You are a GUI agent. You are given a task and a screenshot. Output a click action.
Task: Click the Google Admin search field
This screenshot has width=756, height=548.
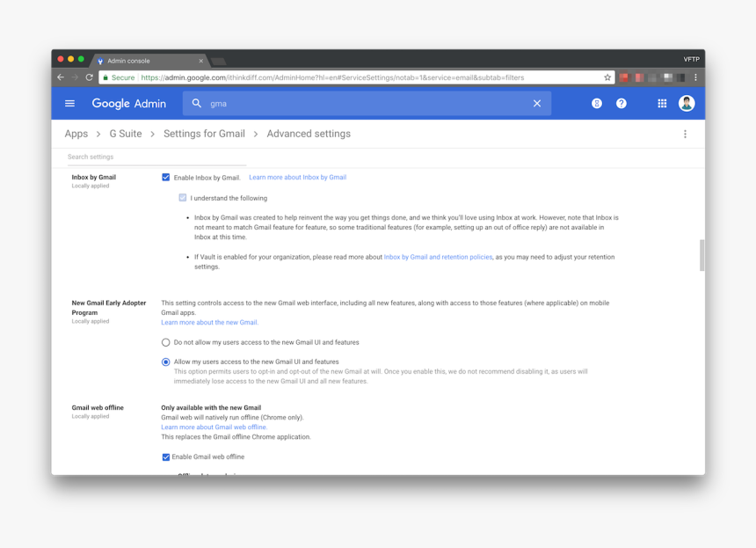[x=367, y=103]
